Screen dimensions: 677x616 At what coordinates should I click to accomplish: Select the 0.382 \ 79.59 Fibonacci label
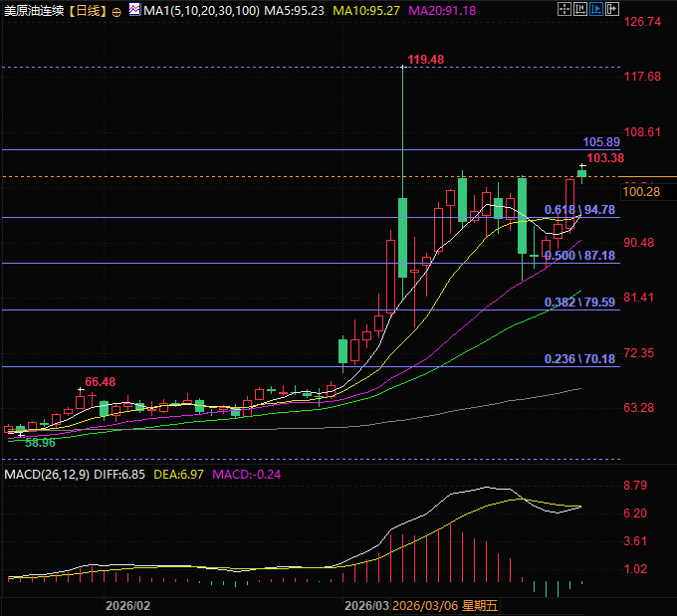click(579, 303)
